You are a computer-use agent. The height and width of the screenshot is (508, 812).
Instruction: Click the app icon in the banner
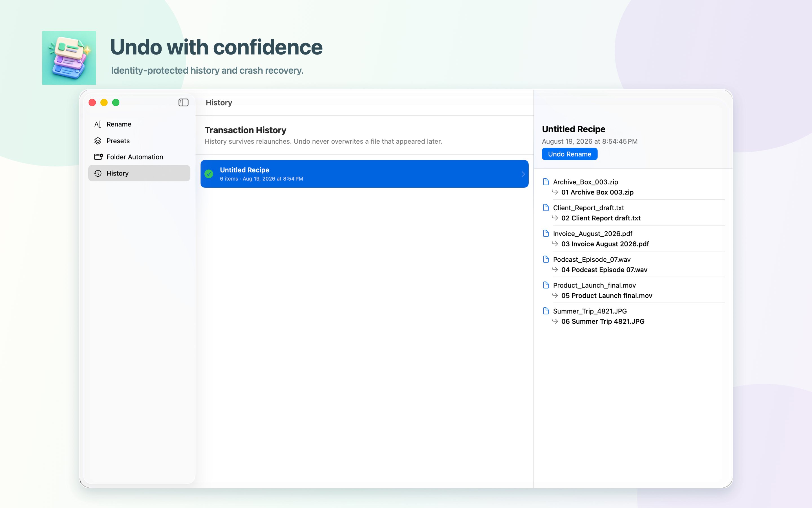tap(69, 58)
